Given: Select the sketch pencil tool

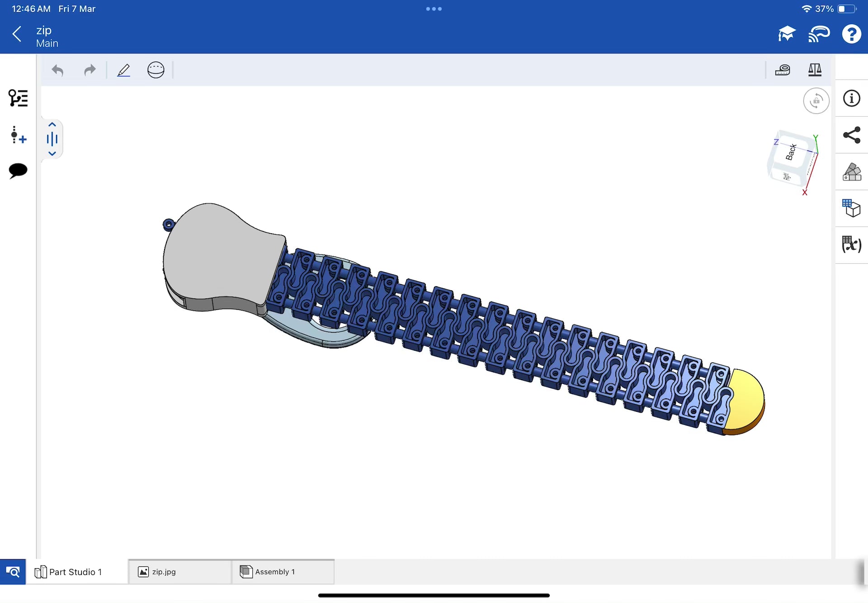Looking at the screenshot, I should point(123,70).
